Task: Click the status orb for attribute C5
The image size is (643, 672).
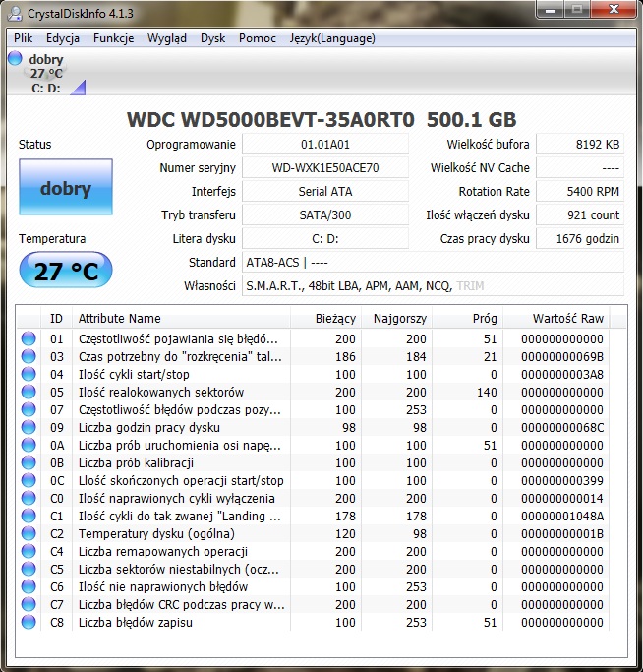Action: click(x=29, y=569)
